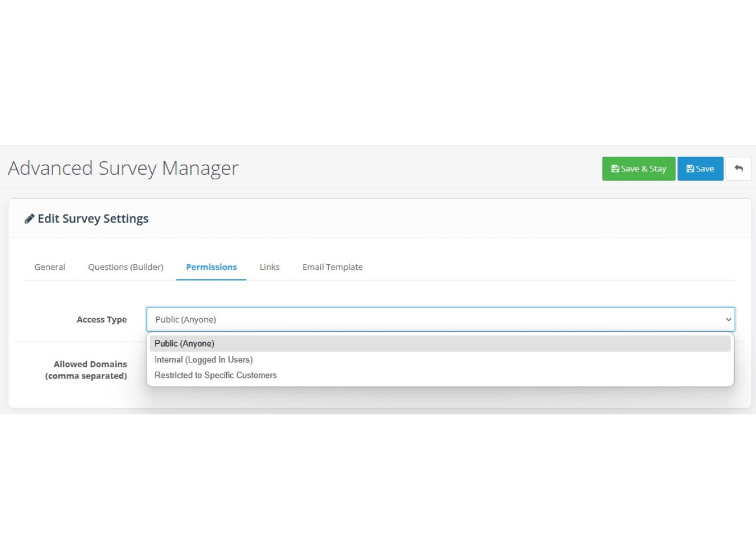Viewport: 756px width, 560px height.
Task: Choose Public (Anyone) from the dropdown list
Action: point(184,343)
